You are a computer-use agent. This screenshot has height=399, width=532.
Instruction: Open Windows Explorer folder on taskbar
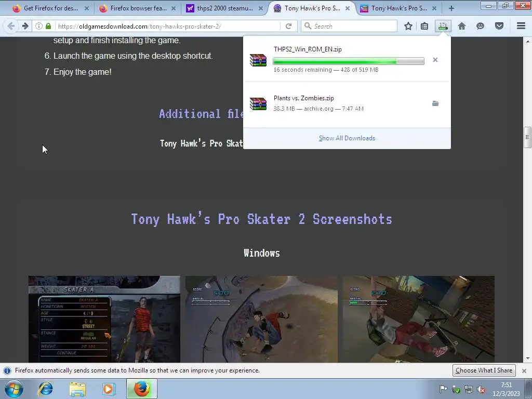tap(77, 389)
